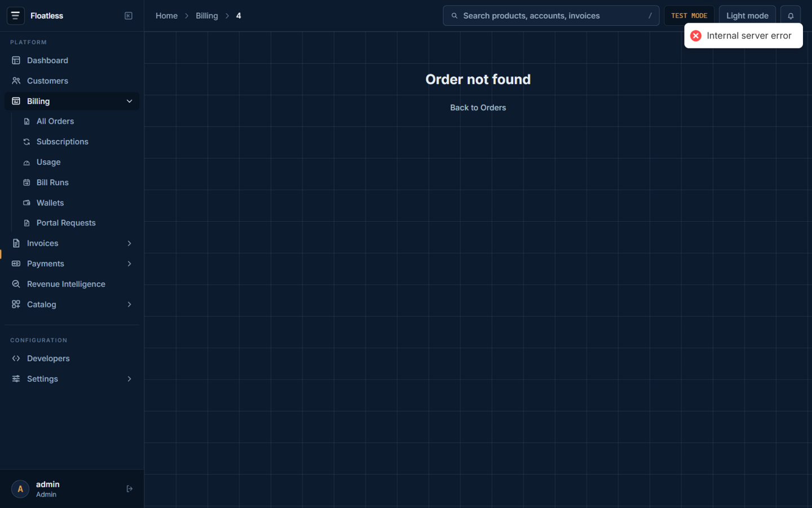Click the Invoices document icon

pyautogui.click(x=16, y=243)
